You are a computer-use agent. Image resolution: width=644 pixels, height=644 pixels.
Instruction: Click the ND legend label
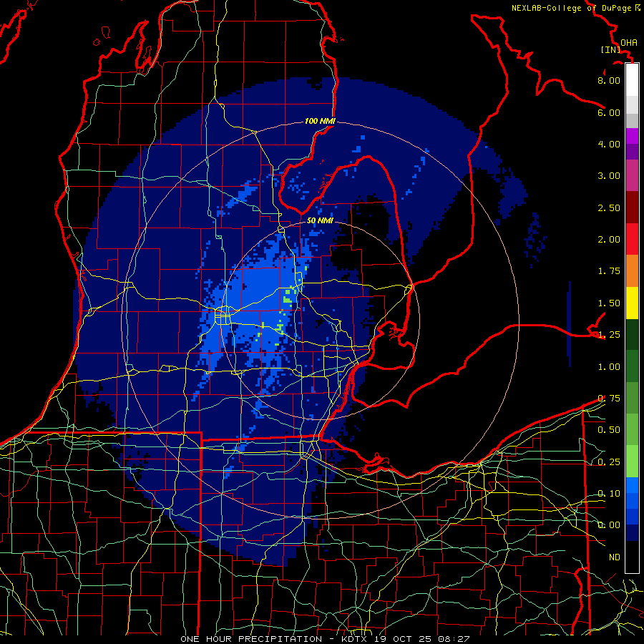click(x=615, y=557)
